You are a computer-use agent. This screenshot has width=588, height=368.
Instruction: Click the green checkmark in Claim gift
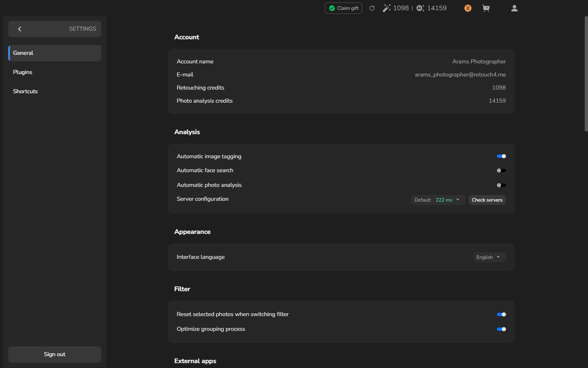(332, 8)
